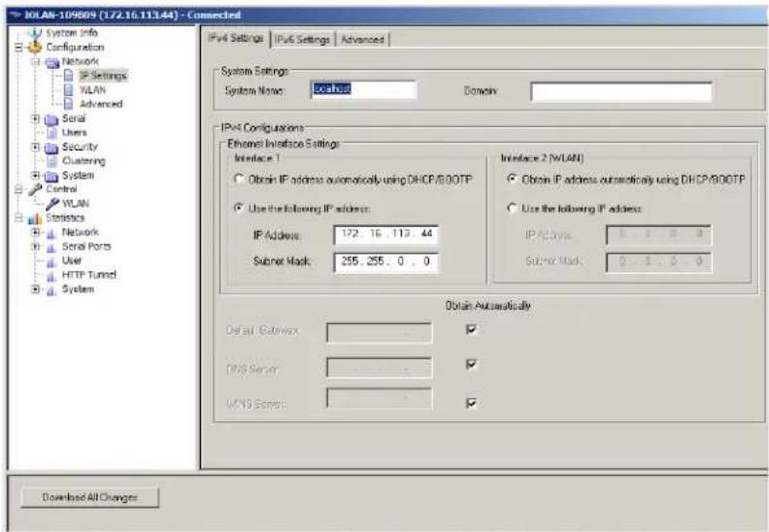Click the System folder icon under Configuration
Screen dimensions: 769x532
coord(51,176)
